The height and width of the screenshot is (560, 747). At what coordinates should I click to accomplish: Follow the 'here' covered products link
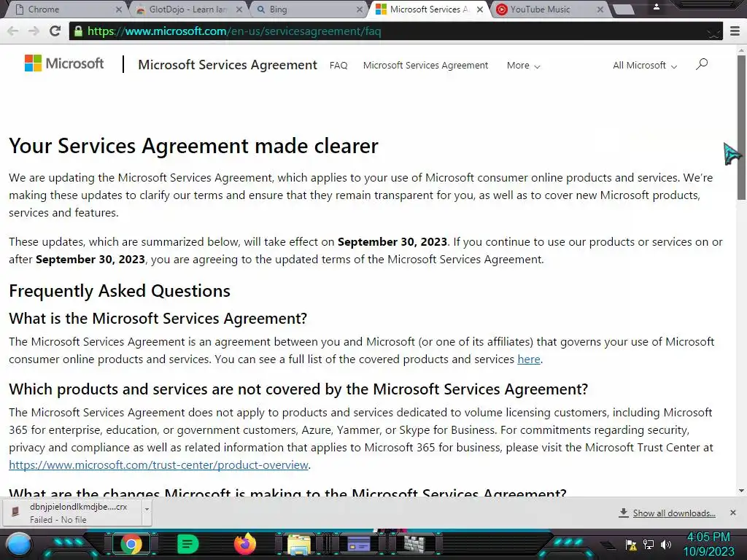(x=529, y=359)
